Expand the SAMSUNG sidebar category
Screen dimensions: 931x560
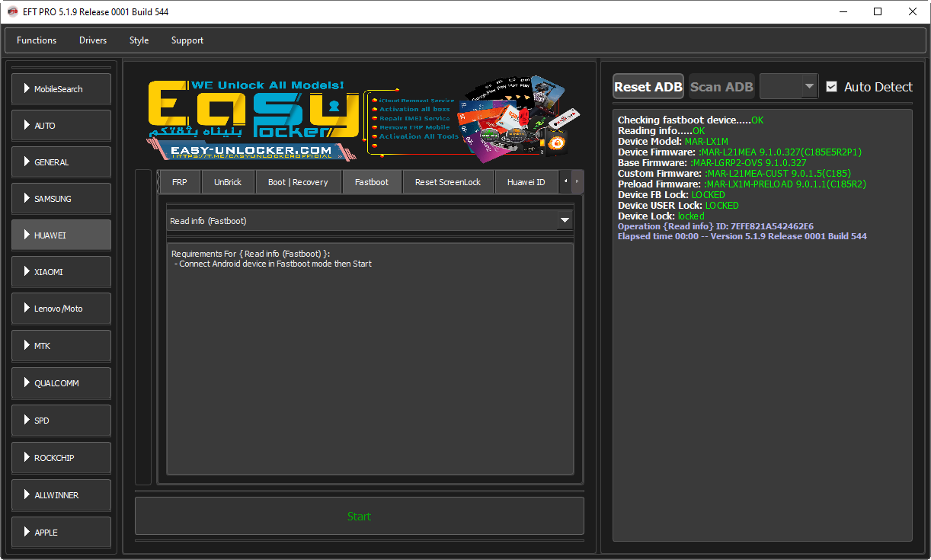coord(61,199)
